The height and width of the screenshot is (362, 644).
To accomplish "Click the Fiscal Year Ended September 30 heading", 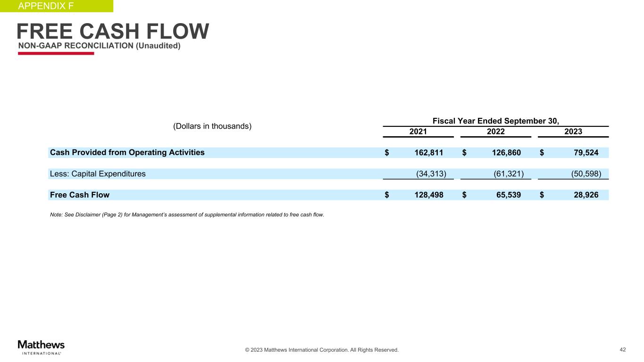I will point(495,121).
